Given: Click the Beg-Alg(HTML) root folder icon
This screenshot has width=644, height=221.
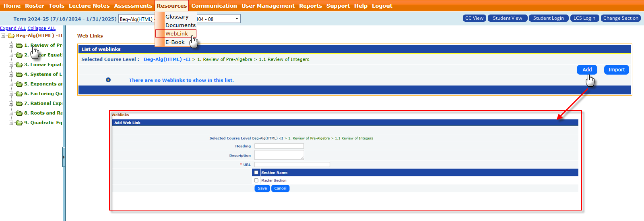Looking at the screenshot, I should [x=11, y=36].
